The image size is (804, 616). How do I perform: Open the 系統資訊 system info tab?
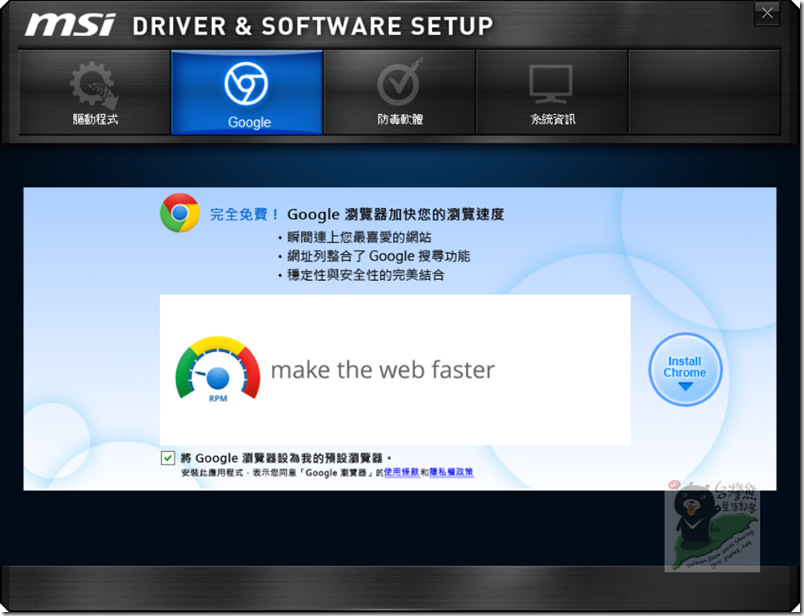(x=552, y=92)
